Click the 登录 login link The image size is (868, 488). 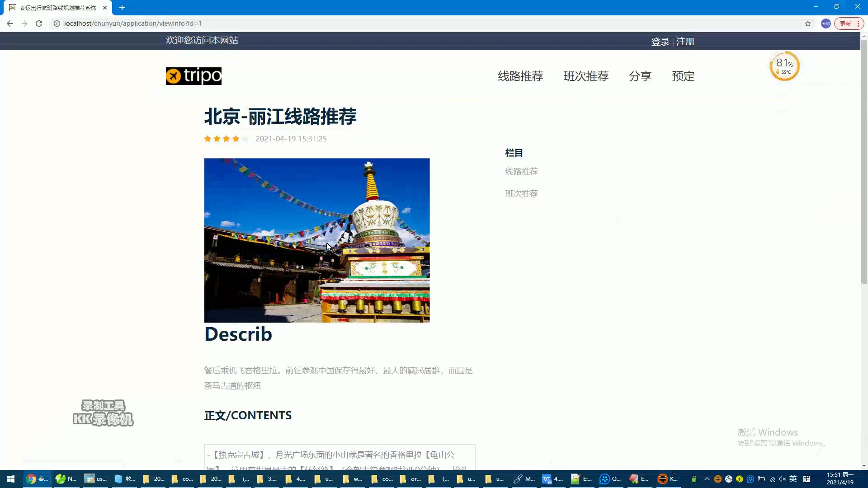coord(660,42)
